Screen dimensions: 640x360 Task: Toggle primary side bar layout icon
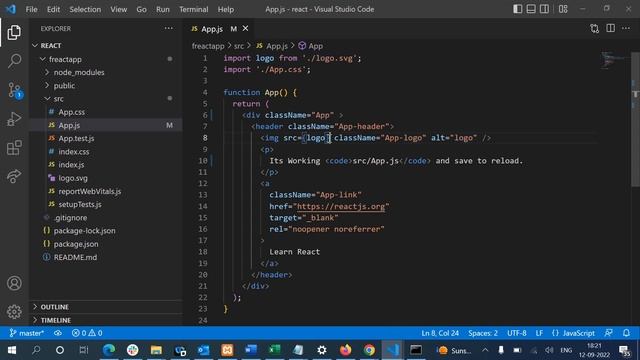[518, 9]
